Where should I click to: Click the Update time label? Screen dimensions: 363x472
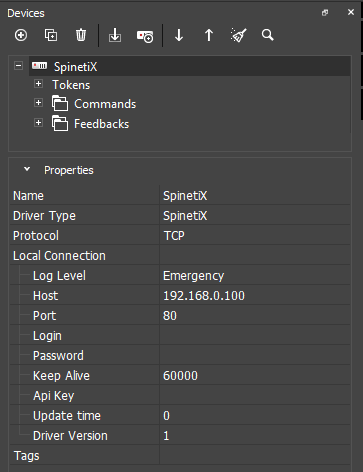click(x=67, y=416)
